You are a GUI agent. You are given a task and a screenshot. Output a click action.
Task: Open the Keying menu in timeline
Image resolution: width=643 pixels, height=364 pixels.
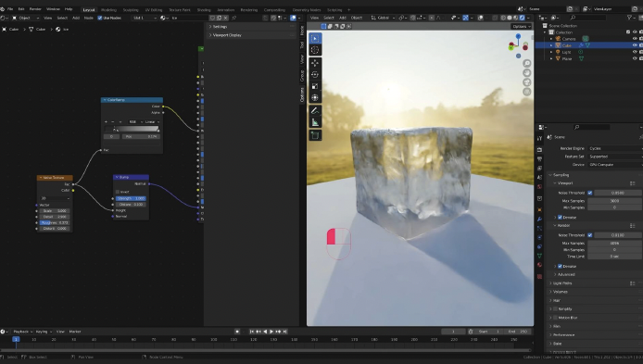click(44, 332)
